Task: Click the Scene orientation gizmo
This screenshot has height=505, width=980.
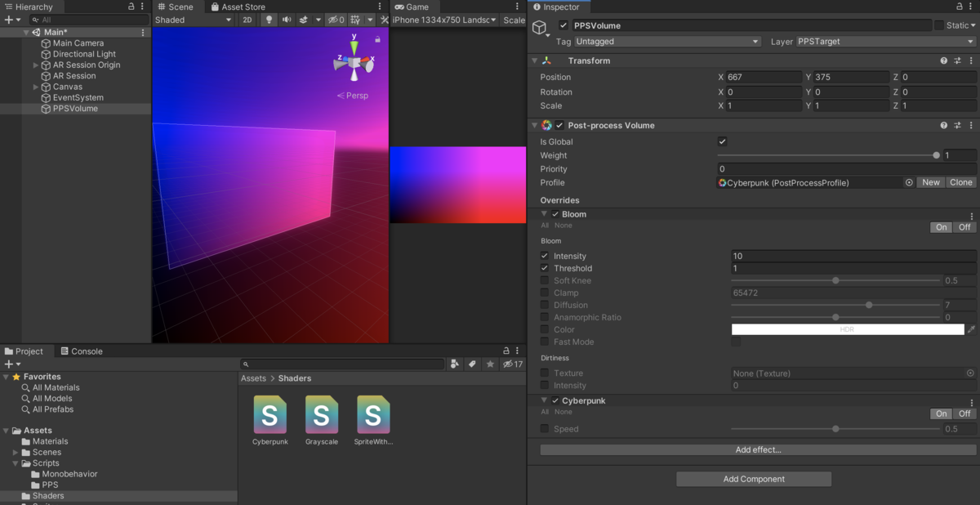Action: [354, 61]
